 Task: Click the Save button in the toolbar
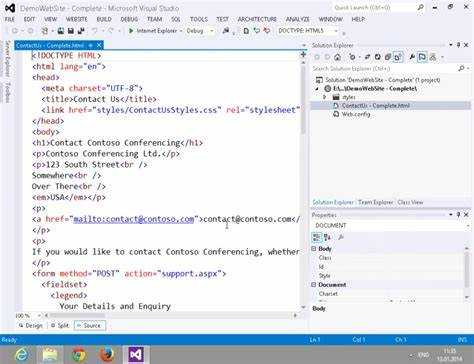tap(71, 31)
